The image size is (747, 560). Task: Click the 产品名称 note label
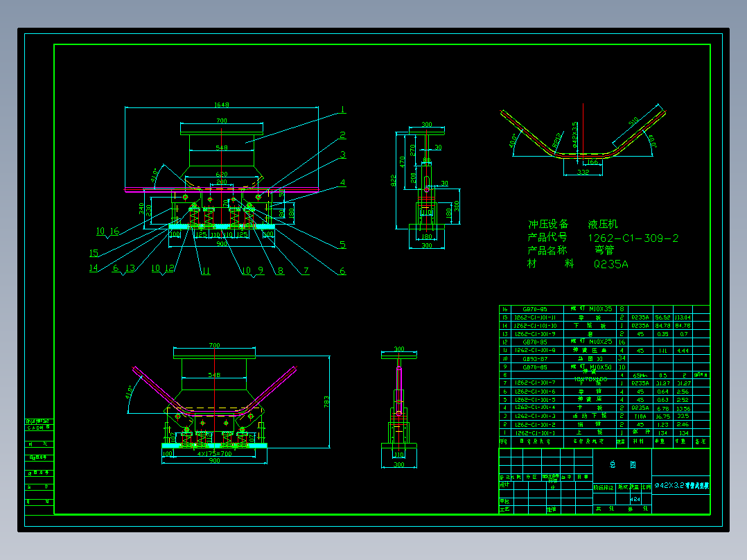[547, 250]
